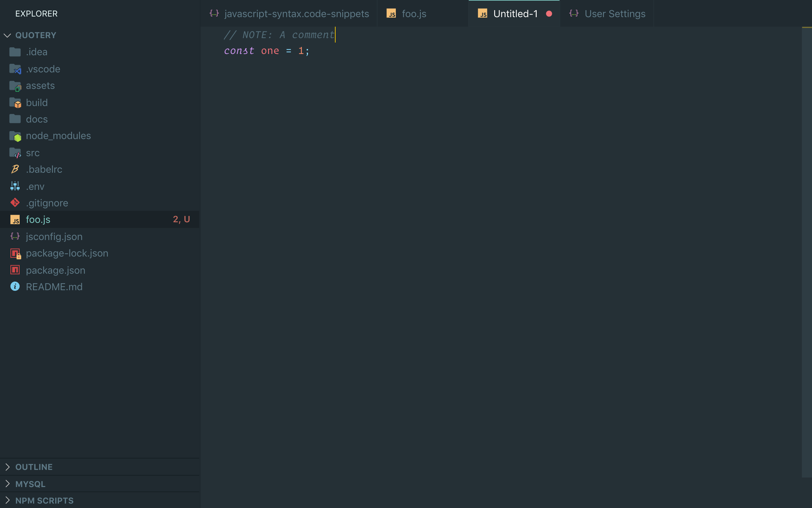This screenshot has height=508, width=812.
Task: Click the .idea folder icon
Action: [x=15, y=52]
